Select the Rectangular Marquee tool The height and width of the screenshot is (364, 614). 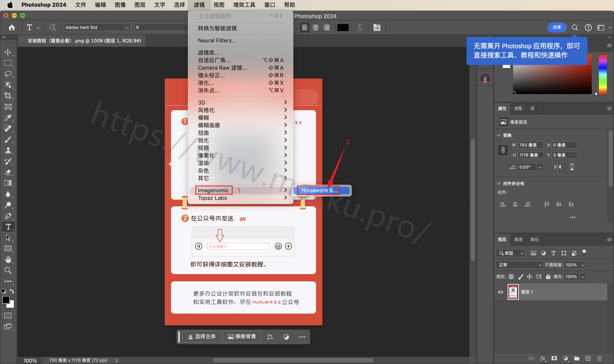click(8, 63)
